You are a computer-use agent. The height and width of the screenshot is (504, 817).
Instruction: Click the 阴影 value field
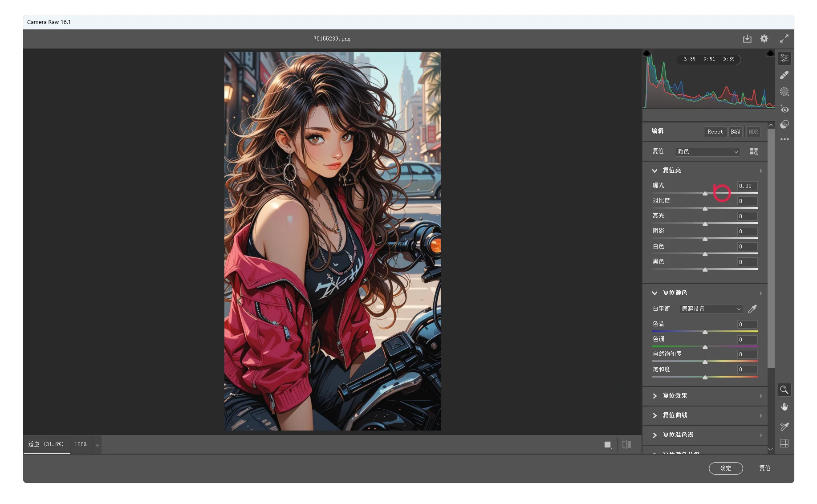tap(747, 232)
